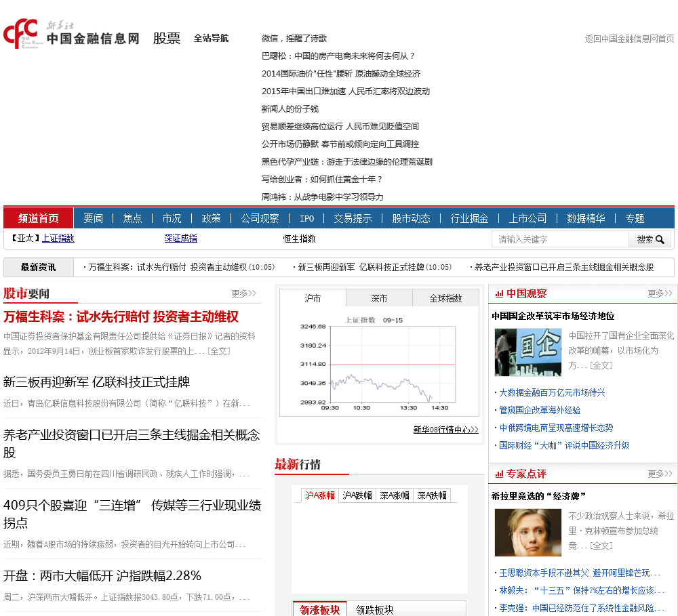Click 更多 next to 中国观察
678x616 pixels.
(660, 294)
